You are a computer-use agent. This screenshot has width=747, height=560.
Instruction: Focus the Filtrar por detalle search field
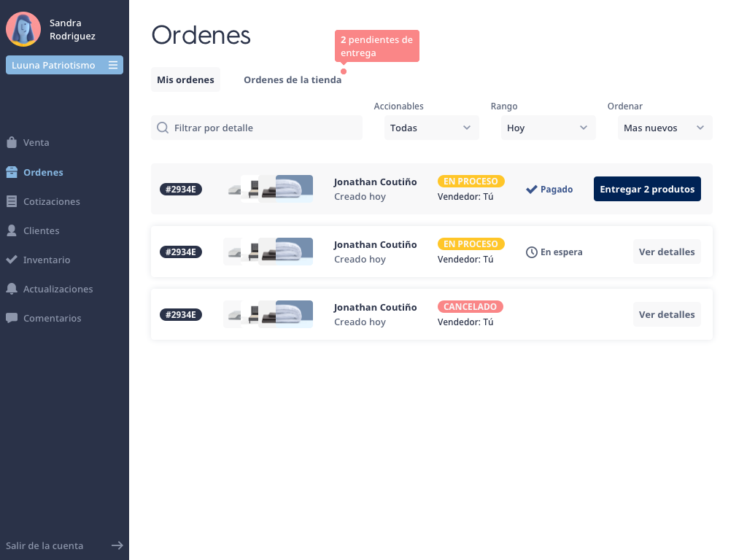257,128
